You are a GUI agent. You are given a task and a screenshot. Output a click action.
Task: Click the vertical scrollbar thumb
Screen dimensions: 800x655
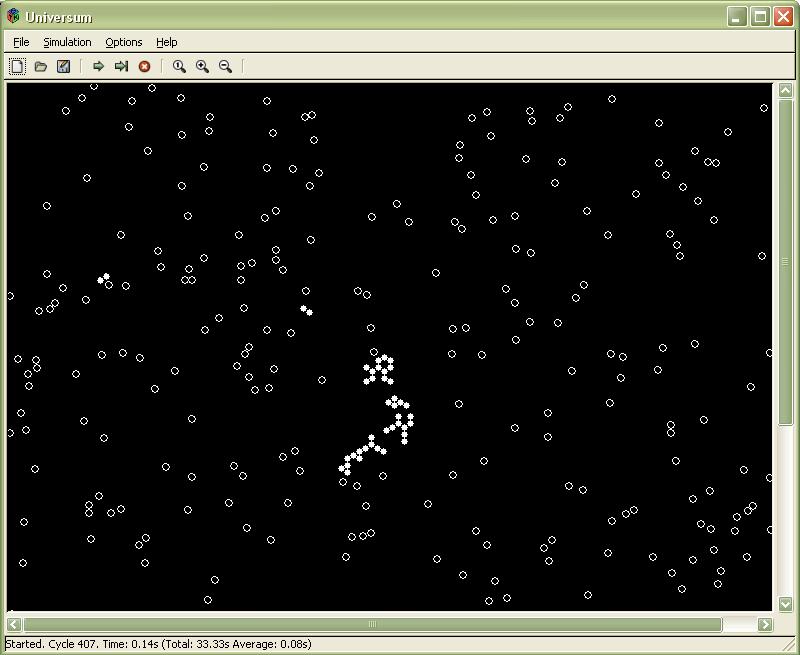coord(786,261)
